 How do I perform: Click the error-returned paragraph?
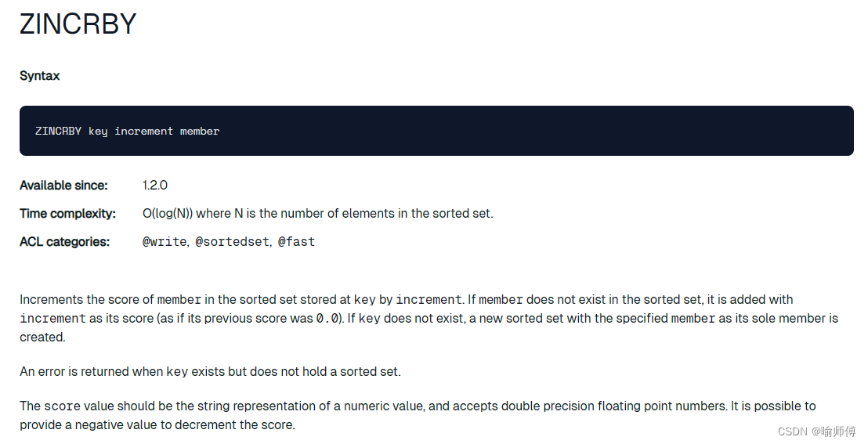tap(210, 371)
